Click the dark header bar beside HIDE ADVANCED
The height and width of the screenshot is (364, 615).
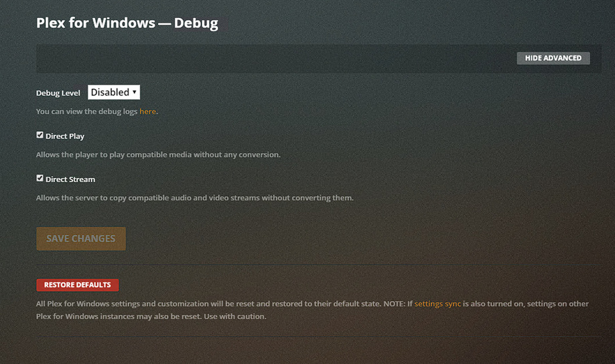268,58
